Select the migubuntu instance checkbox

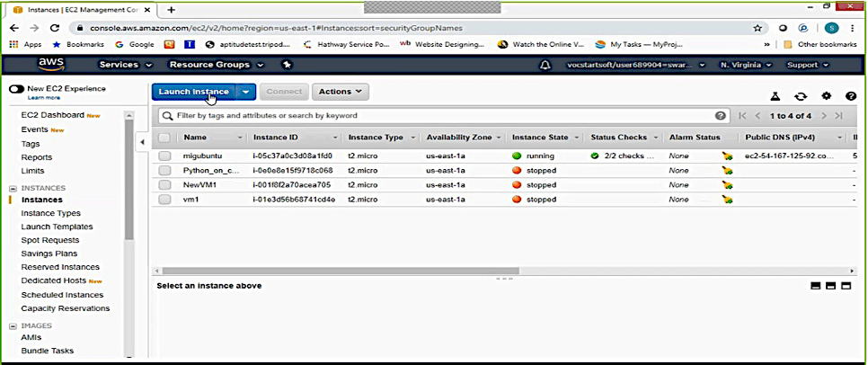coord(164,156)
